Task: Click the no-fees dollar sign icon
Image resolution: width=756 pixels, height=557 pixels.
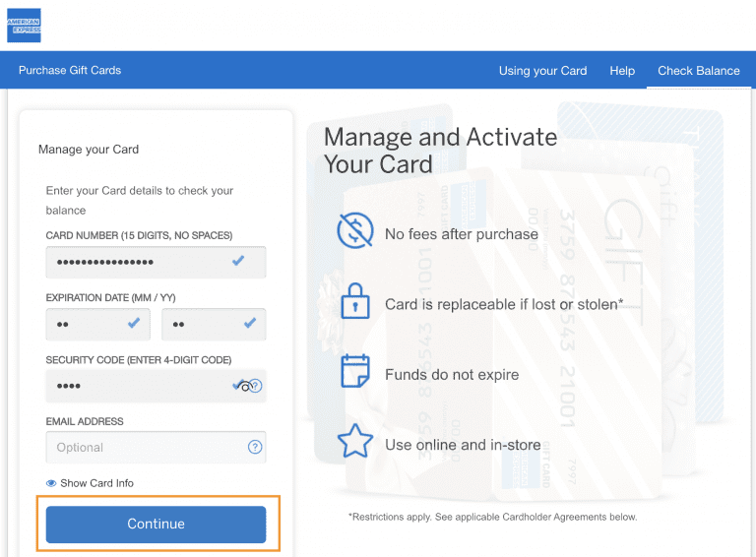Action: [x=354, y=232]
